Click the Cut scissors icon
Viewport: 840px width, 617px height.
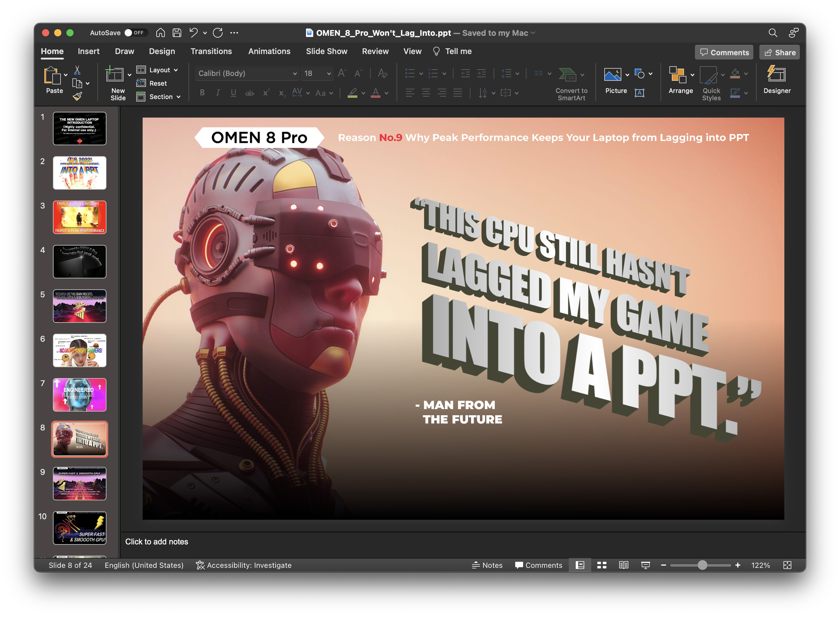(77, 70)
